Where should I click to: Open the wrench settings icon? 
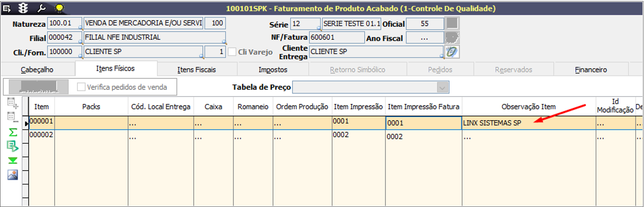pyautogui.click(x=42, y=8)
